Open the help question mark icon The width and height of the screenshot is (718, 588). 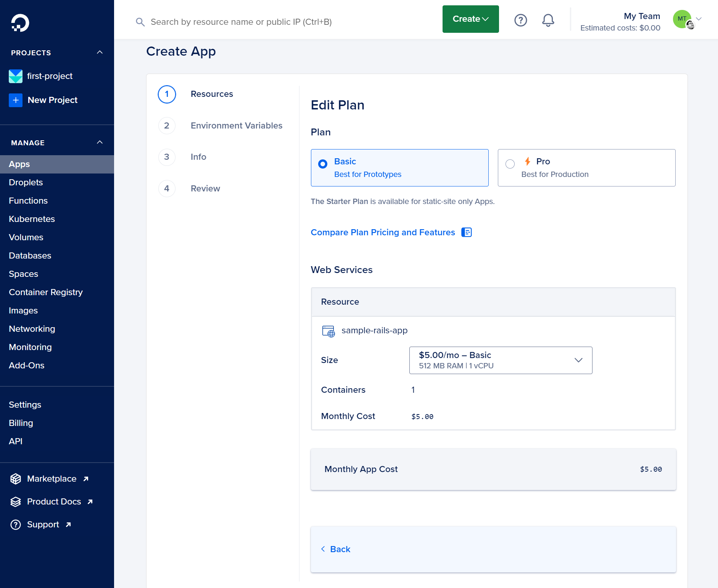point(520,20)
